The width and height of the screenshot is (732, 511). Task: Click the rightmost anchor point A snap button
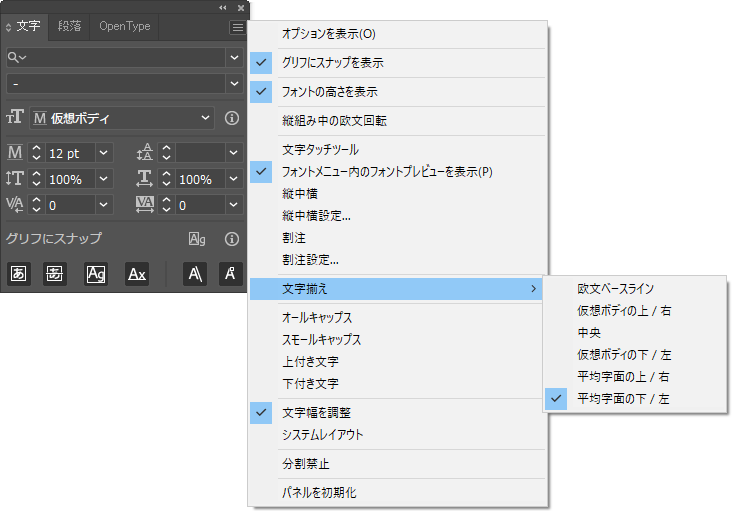point(231,273)
